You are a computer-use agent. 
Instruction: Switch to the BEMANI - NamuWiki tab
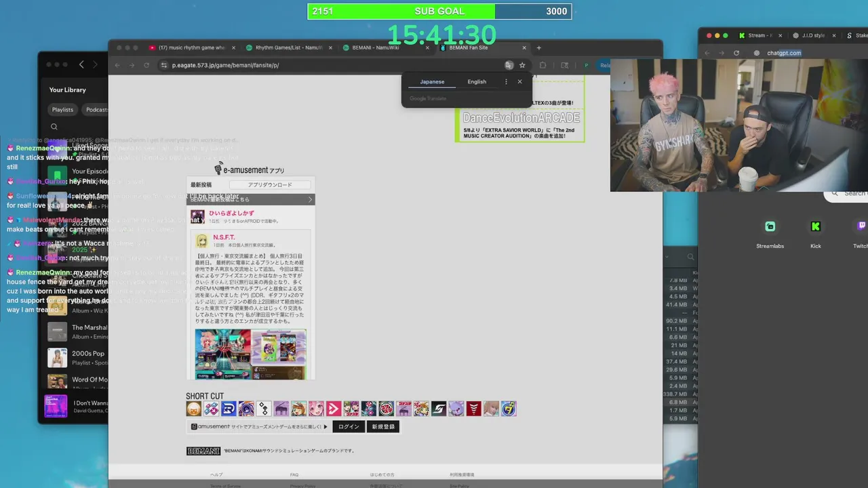point(384,47)
